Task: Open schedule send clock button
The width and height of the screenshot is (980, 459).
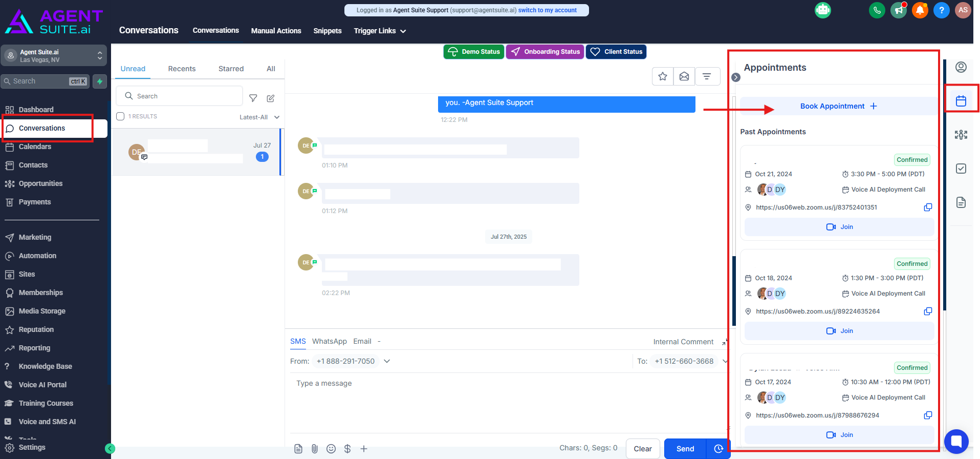Action: tap(718, 449)
